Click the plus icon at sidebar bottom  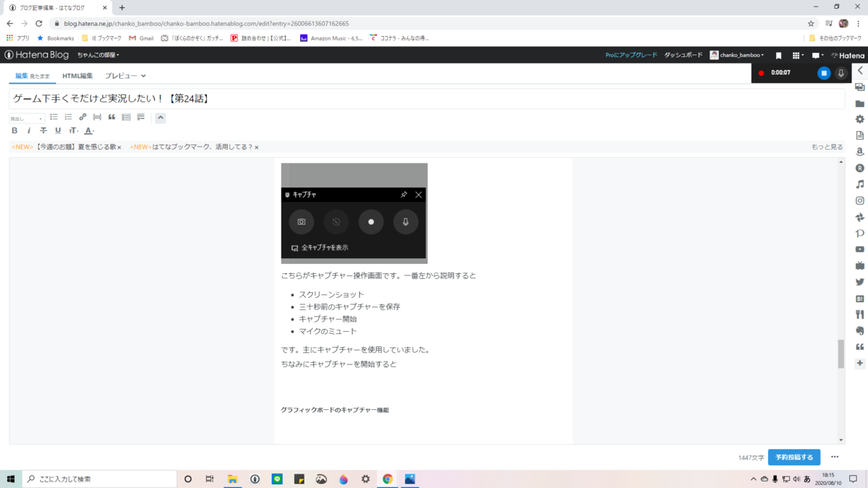[860, 363]
